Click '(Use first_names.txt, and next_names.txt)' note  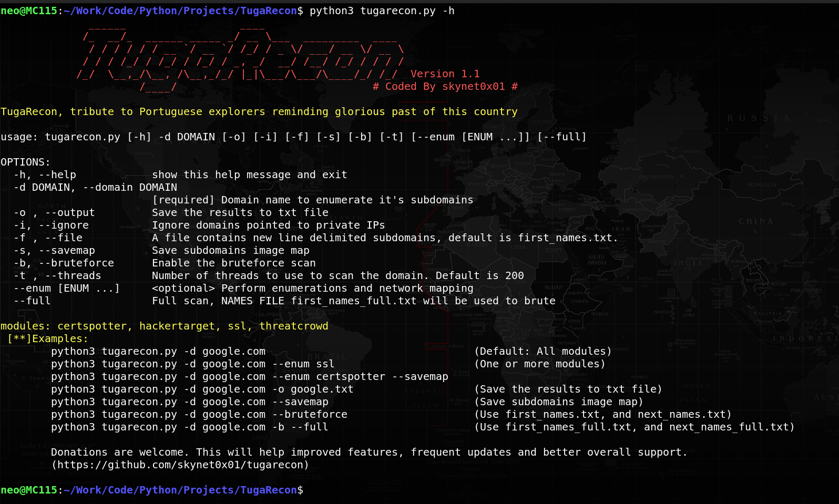pos(603,414)
